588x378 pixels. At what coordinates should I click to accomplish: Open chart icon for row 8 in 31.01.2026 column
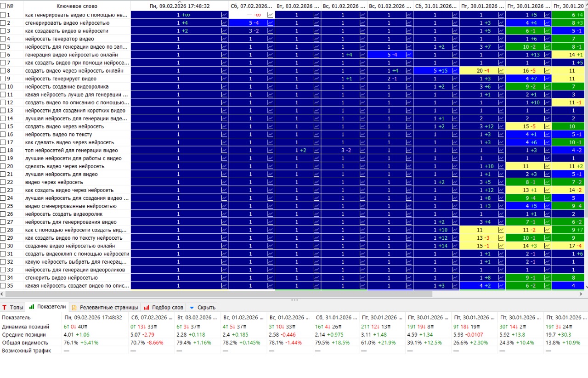click(x=455, y=71)
